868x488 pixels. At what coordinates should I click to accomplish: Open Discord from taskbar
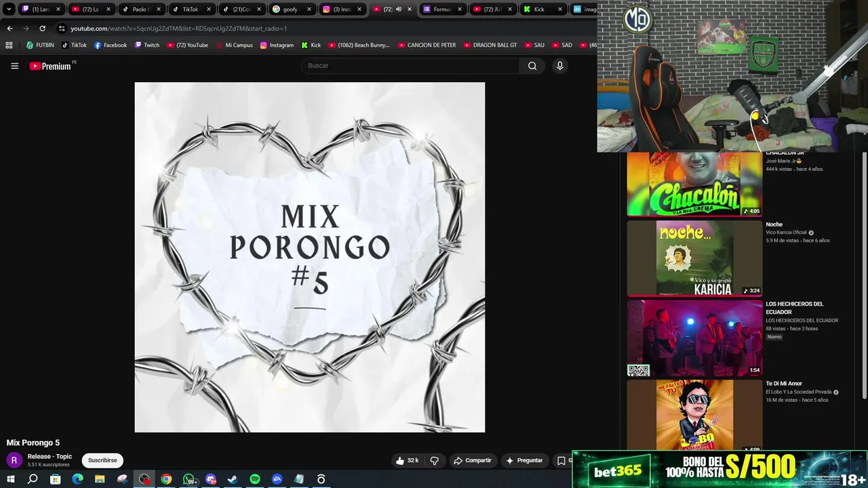[x=210, y=479]
